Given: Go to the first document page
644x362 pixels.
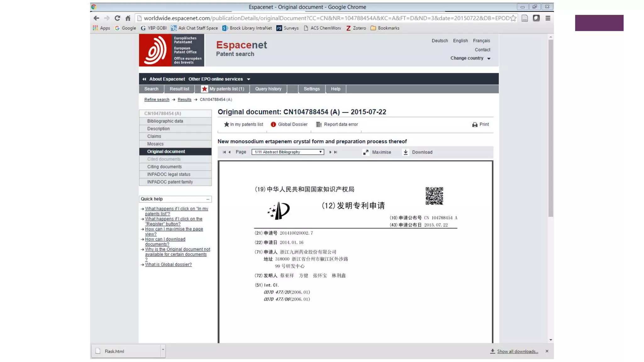Looking at the screenshot, I should 224,152.
